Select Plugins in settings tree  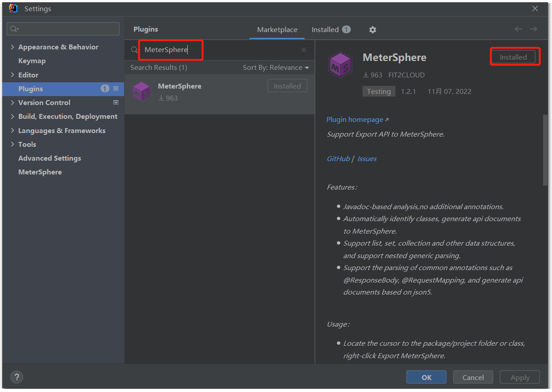(x=63, y=89)
